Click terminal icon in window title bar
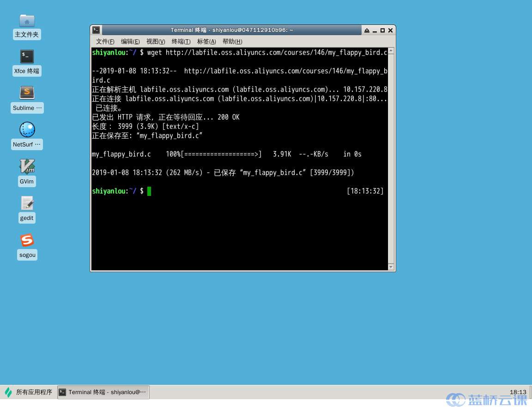The image size is (532, 414). click(x=96, y=30)
